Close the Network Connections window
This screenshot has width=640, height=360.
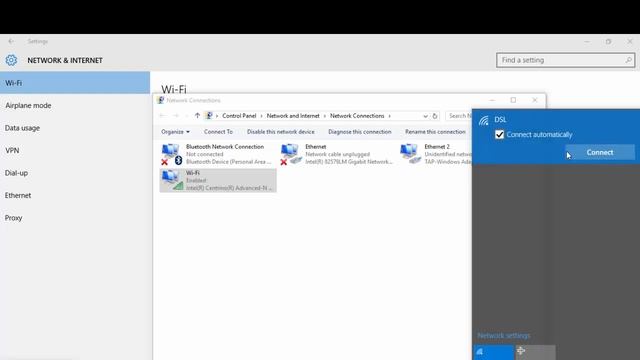(x=535, y=100)
